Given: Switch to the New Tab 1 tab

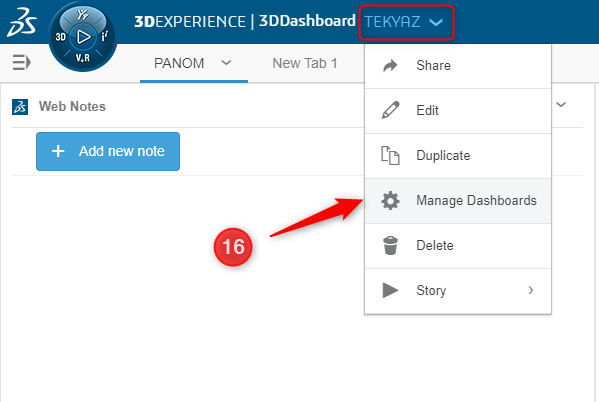Looking at the screenshot, I should click(x=304, y=63).
